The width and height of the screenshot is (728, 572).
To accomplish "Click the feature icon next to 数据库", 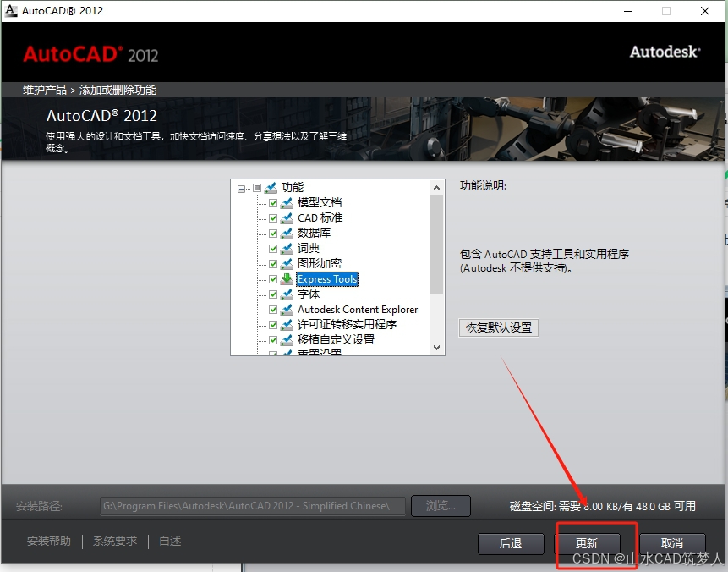I will point(287,234).
